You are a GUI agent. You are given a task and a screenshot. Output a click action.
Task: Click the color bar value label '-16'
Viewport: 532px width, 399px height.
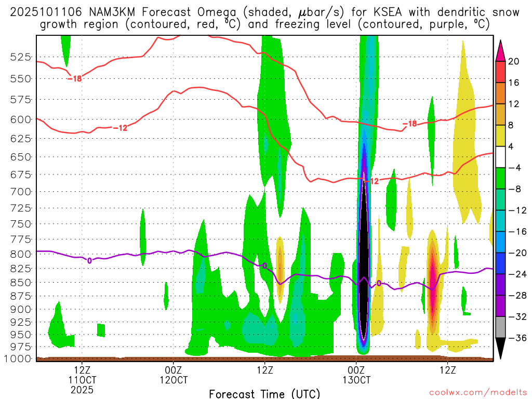pyautogui.click(x=517, y=232)
